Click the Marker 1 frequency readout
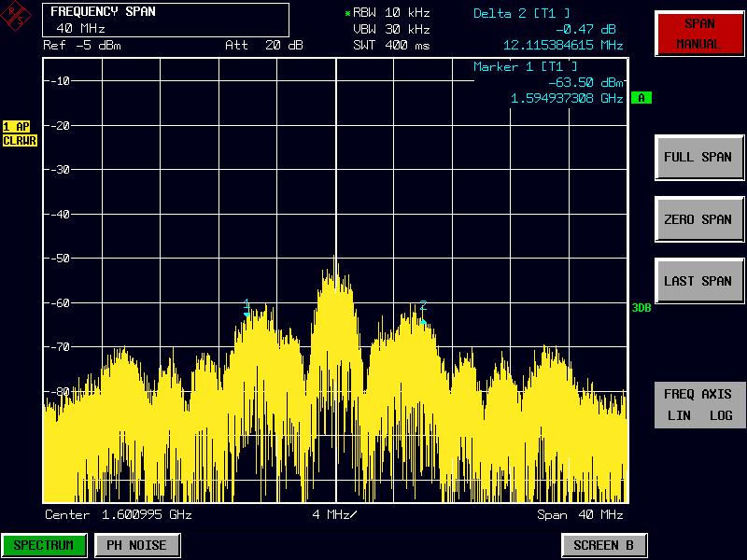 [x=565, y=96]
